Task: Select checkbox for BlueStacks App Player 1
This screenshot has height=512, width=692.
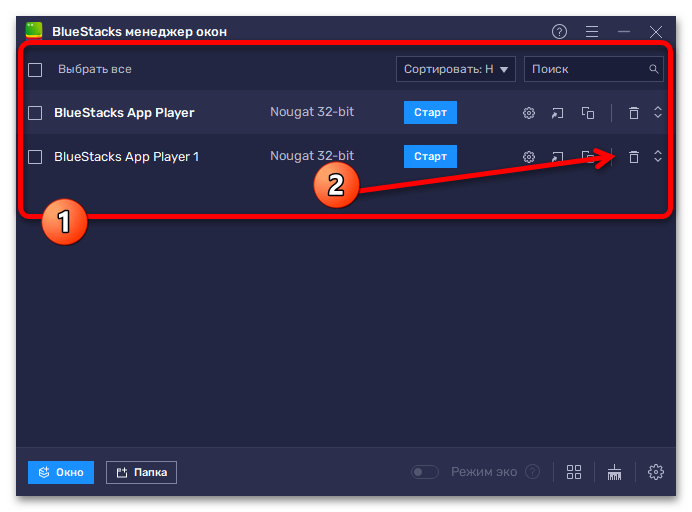Action: coord(35,157)
